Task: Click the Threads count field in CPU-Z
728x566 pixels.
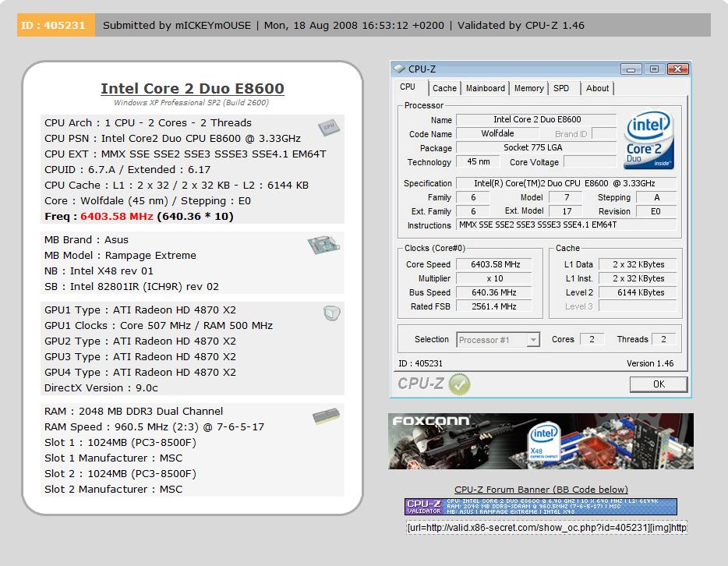Action: [663, 339]
